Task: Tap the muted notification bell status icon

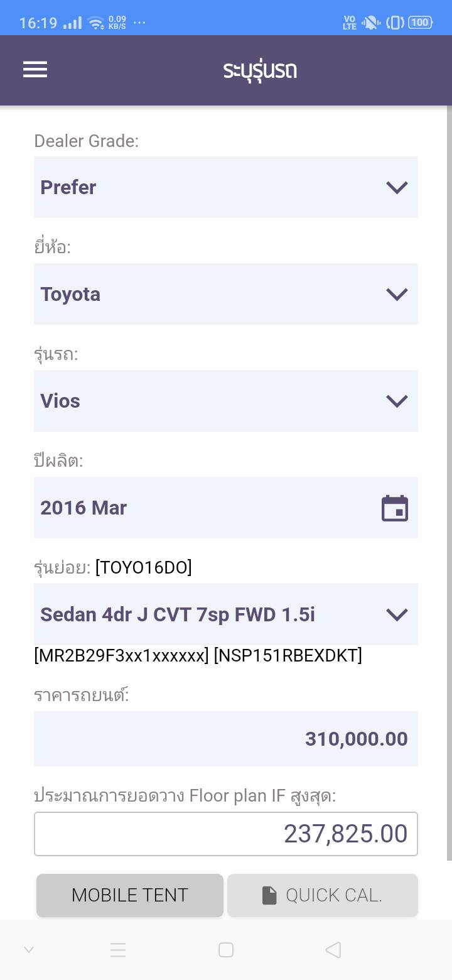Action: 370,23
